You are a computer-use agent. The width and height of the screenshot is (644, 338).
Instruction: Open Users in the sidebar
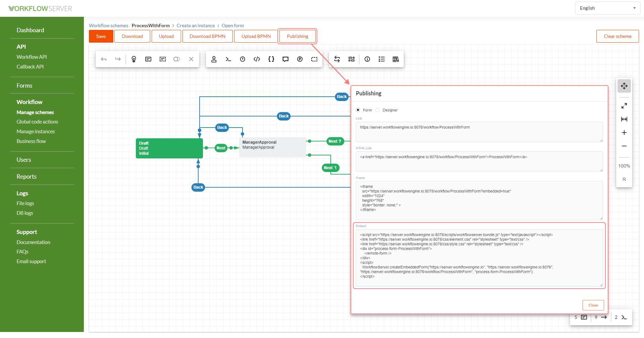(x=24, y=160)
